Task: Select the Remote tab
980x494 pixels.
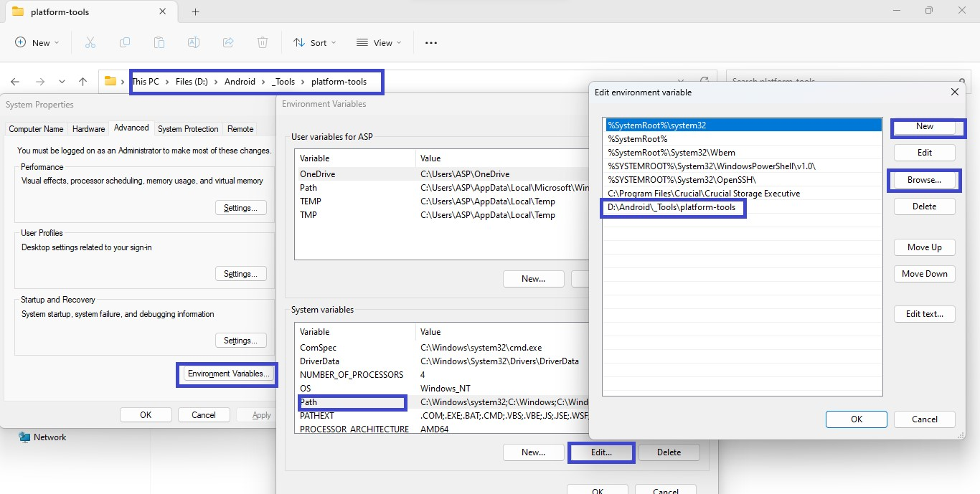Action: (240, 129)
